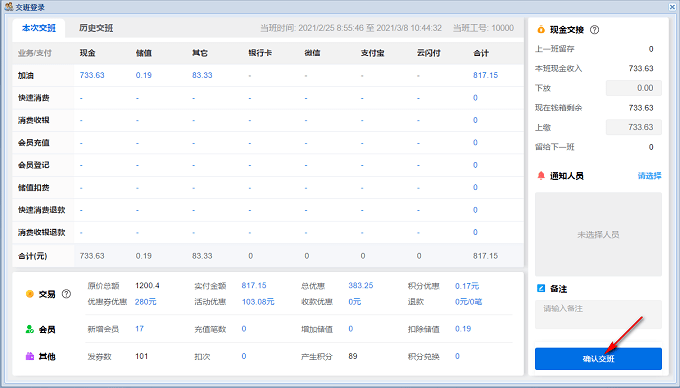Click the 请选择 link for notification staff
This screenshot has height=388, width=680.
click(649, 176)
